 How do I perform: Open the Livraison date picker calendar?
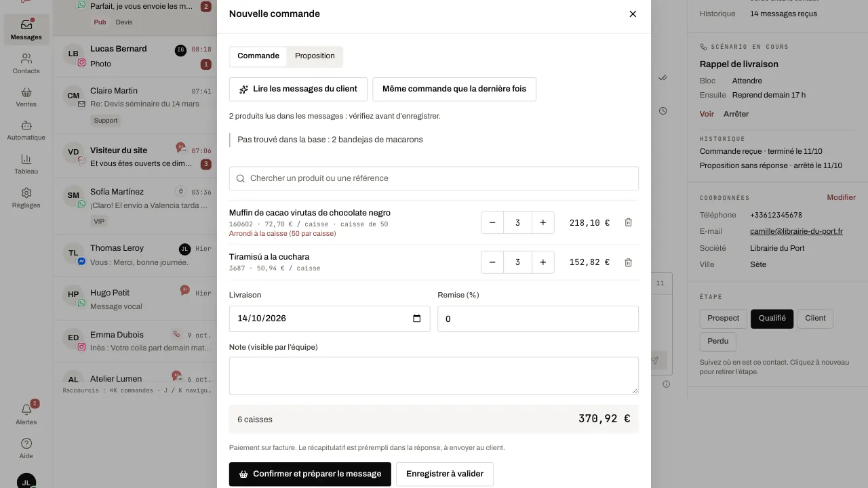(417, 319)
